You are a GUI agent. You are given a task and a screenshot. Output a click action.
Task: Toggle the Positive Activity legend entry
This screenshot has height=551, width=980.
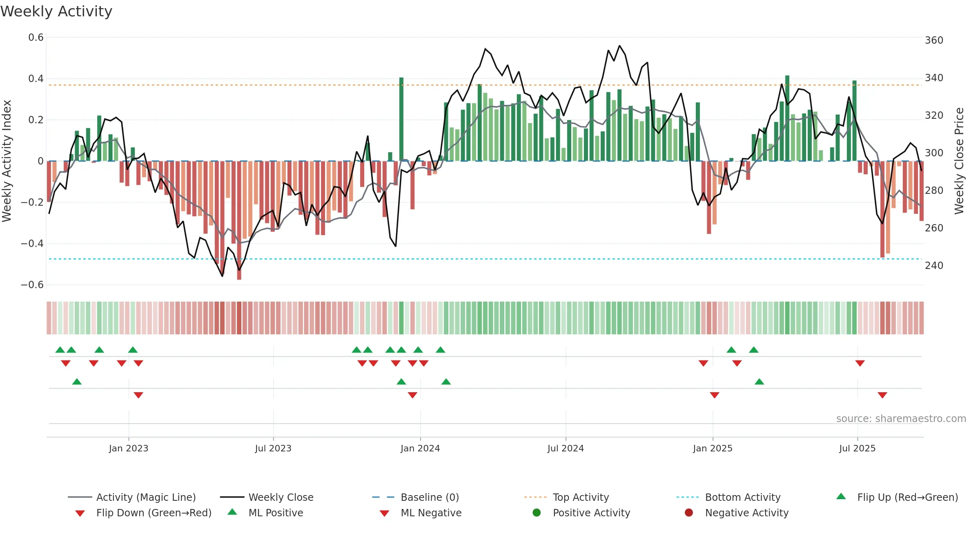pos(581,513)
